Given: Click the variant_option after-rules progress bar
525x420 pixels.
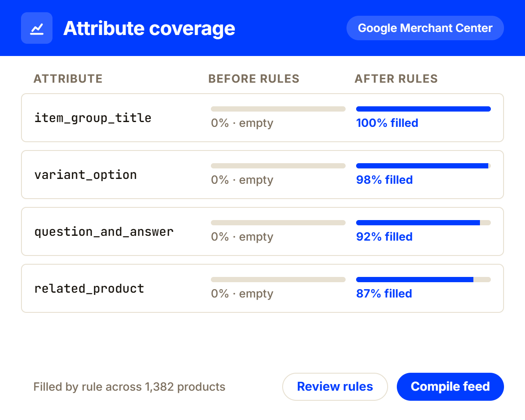Looking at the screenshot, I should [423, 166].
